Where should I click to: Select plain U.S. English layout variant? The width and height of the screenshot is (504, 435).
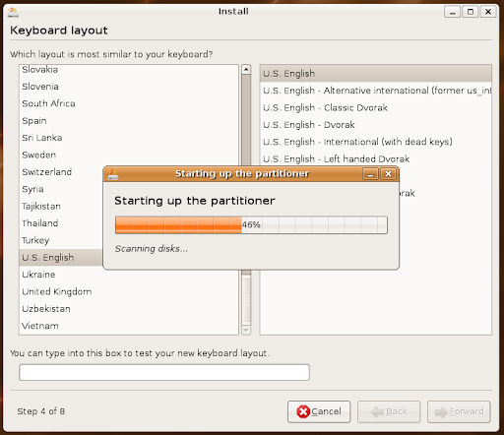pos(376,74)
